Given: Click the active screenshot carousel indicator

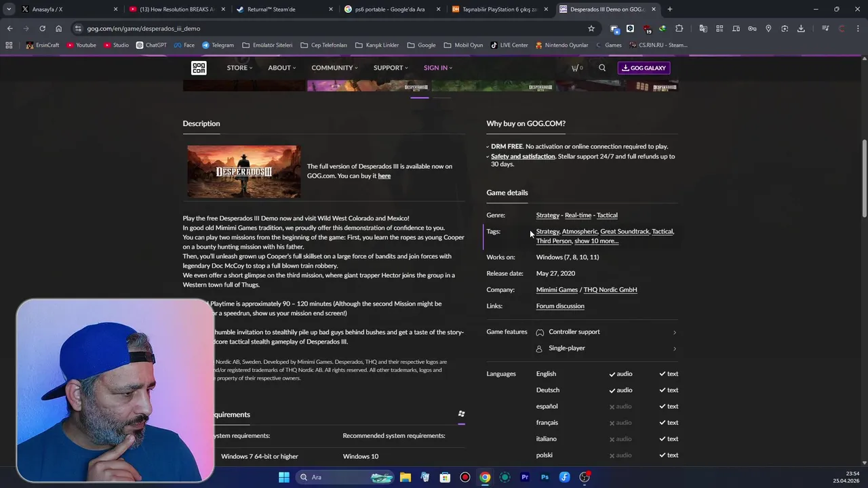Looking at the screenshot, I should tap(419, 98).
